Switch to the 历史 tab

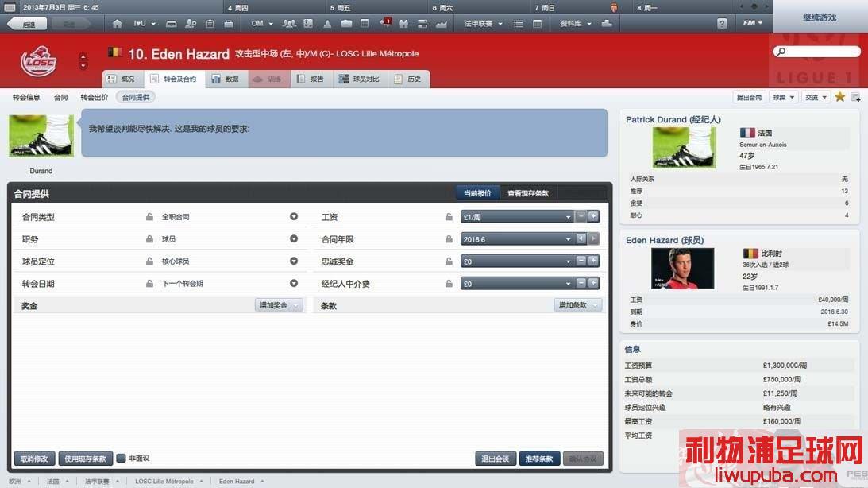(x=408, y=79)
